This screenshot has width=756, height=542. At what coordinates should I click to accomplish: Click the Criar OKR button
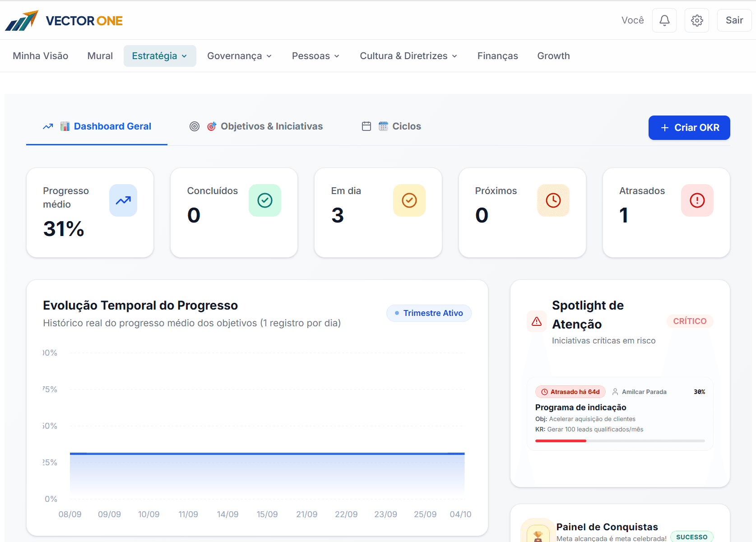(689, 128)
